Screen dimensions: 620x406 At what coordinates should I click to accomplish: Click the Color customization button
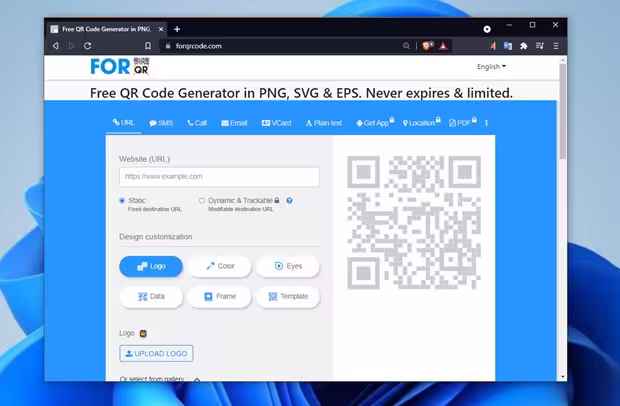[220, 266]
